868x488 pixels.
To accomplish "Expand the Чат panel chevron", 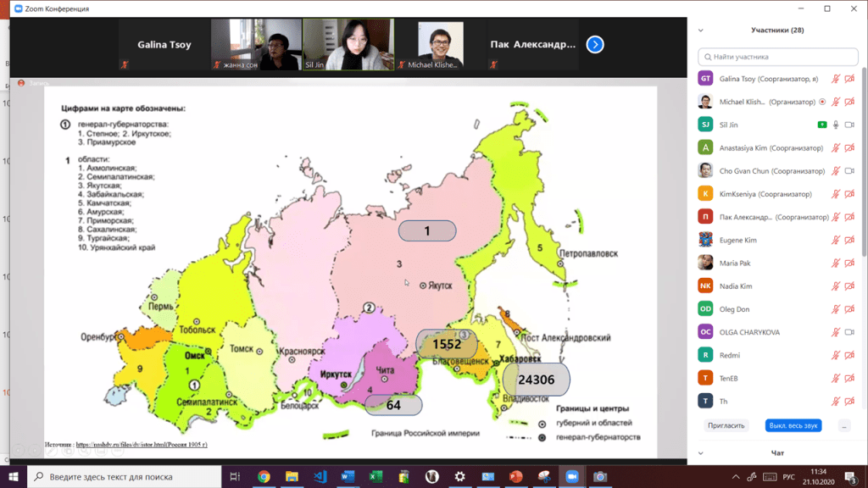I will 700,453.
